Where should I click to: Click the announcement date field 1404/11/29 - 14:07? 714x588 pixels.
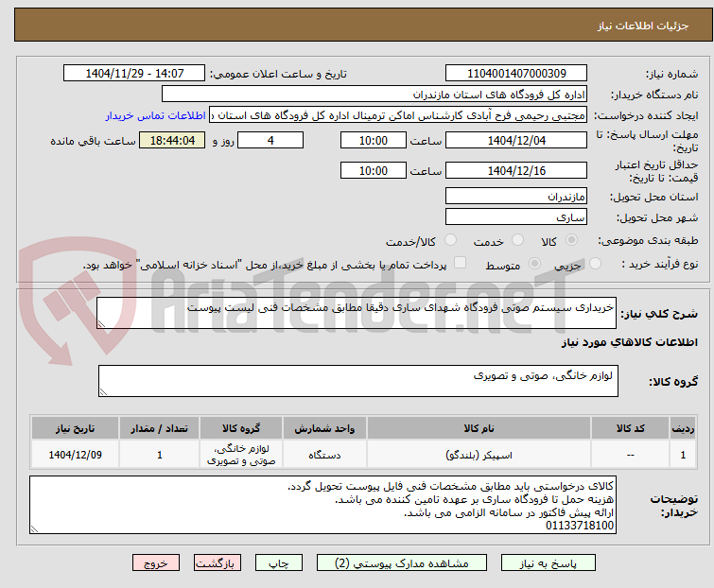point(134,74)
